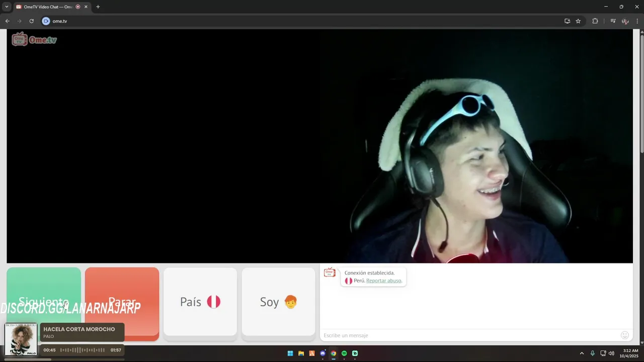View site information for ome.tv
644x362 pixels.
point(46,21)
